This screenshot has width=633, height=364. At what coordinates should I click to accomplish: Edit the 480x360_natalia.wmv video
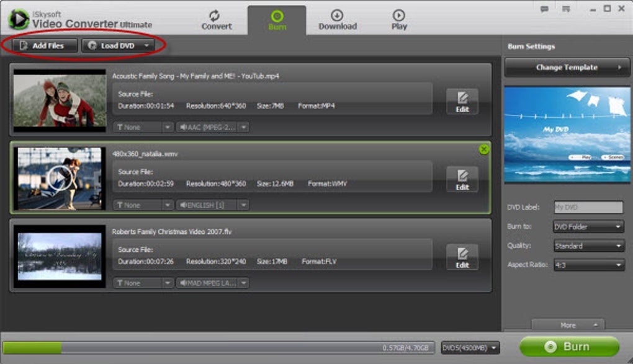tap(462, 179)
